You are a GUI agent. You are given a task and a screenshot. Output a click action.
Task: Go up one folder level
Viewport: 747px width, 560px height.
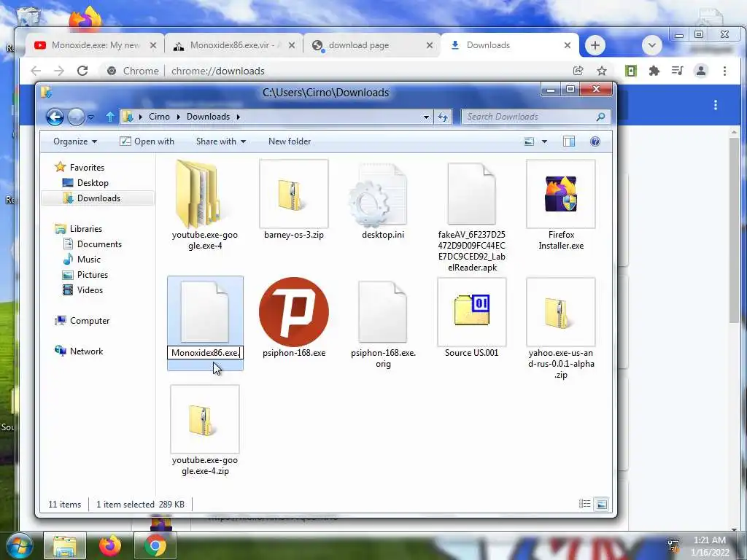(110, 117)
